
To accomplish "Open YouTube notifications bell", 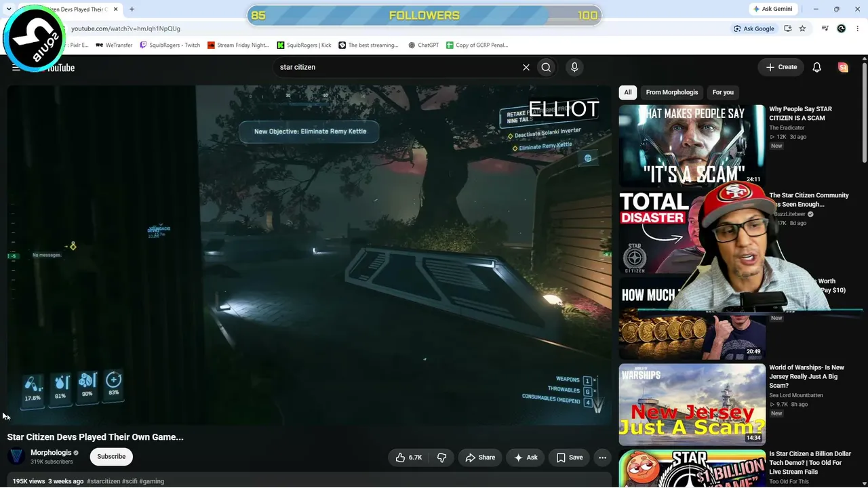I will click(x=816, y=67).
